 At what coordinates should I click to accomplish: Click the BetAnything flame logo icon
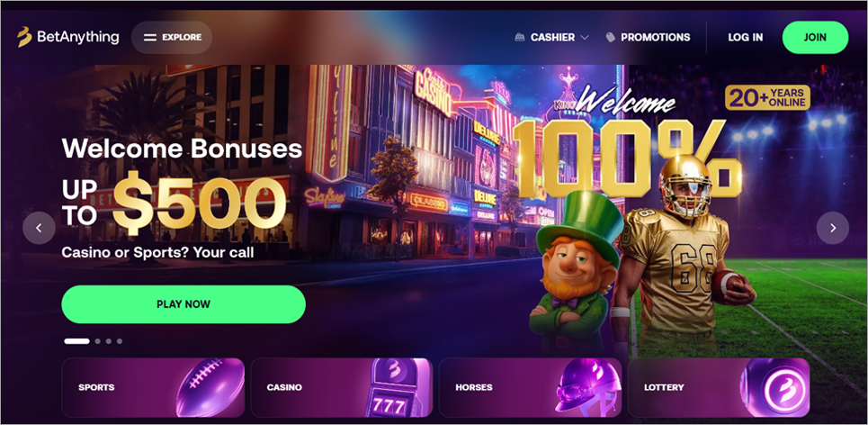tap(23, 37)
